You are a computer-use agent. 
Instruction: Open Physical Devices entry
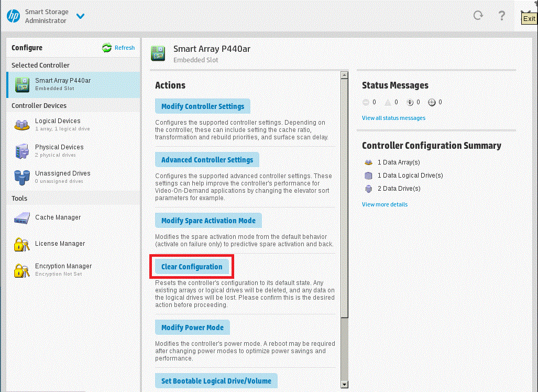tap(73, 151)
